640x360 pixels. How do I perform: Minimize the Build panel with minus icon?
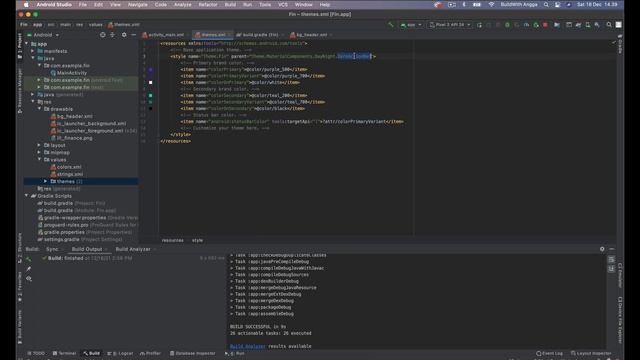[611, 249]
